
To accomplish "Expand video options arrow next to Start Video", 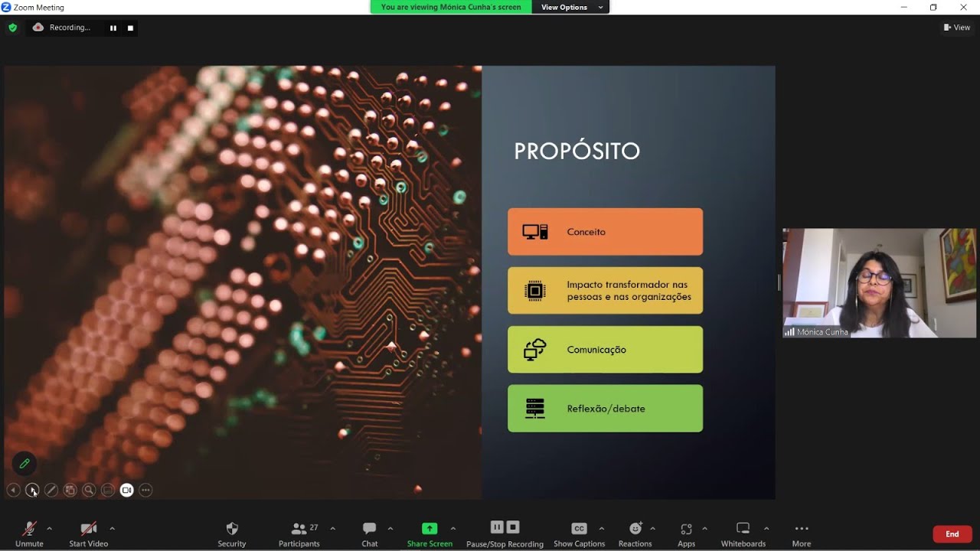I will click(112, 528).
